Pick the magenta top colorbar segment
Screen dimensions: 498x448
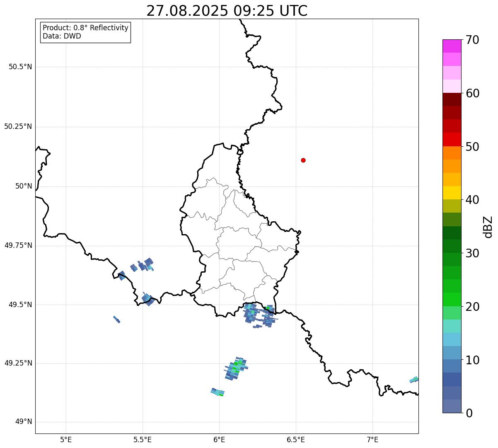point(452,46)
